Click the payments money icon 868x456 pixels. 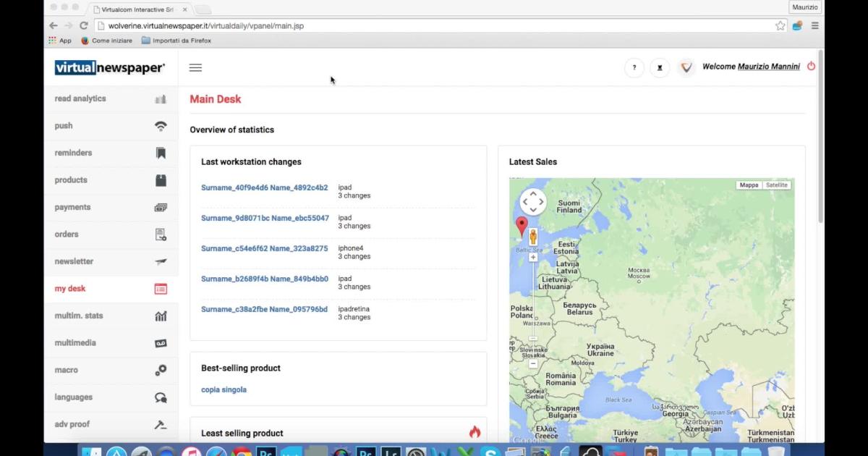(x=161, y=208)
